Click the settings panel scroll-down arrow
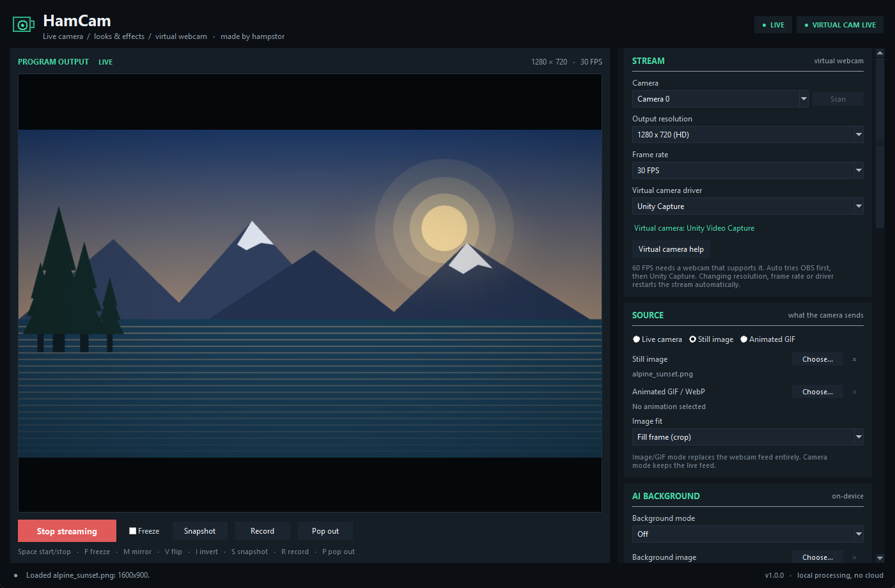Viewport: 895px width, 588px height. pyautogui.click(x=880, y=558)
